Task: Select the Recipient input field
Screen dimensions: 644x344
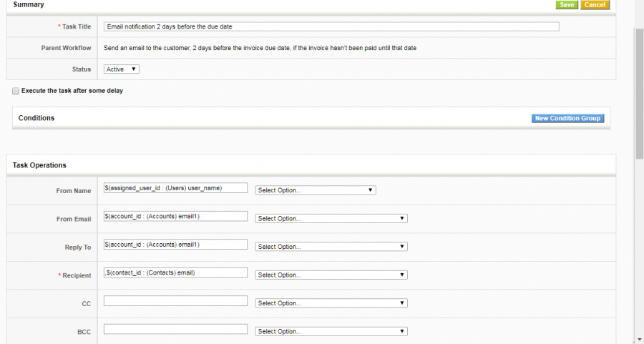Action: (x=175, y=272)
